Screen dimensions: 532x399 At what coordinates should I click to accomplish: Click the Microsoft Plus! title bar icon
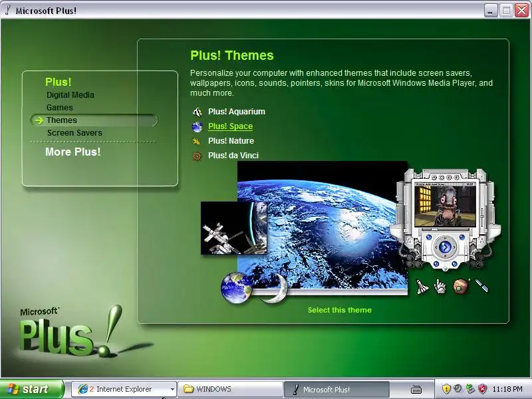[x=8, y=11]
